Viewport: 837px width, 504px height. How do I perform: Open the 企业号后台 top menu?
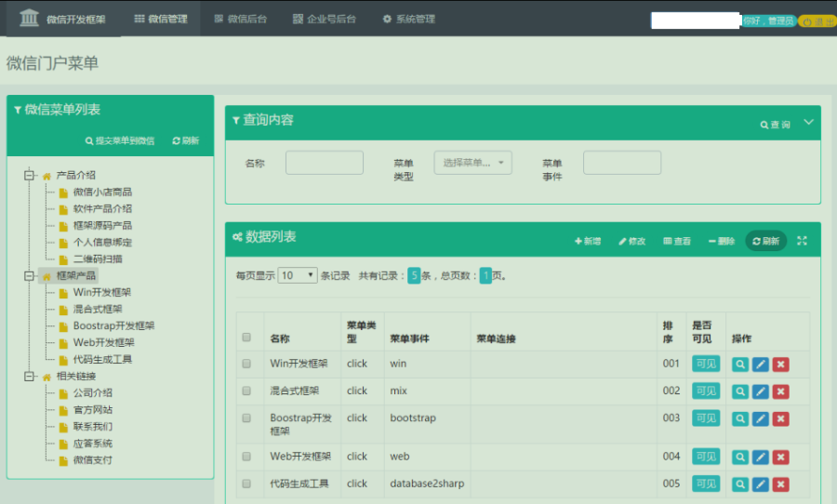click(324, 19)
